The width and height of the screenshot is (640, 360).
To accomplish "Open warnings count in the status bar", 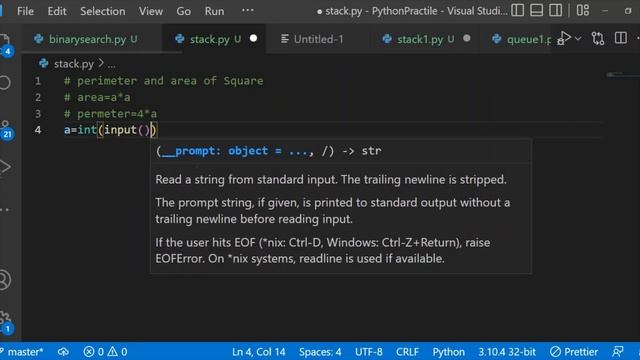I will coord(118,352).
